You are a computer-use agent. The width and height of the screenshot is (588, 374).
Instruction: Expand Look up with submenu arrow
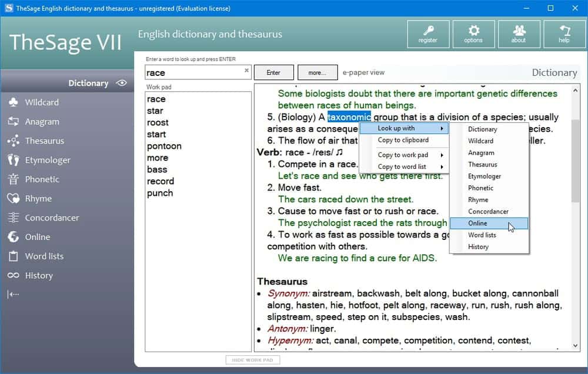pos(442,128)
